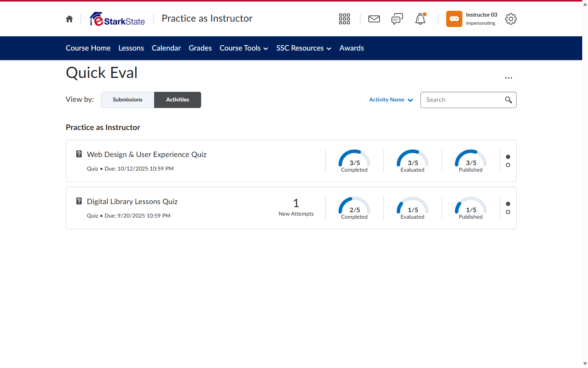The height and width of the screenshot is (368, 588).
Task: Open the dot menu on the Digital Library quiz row
Action: [x=508, y=208]
